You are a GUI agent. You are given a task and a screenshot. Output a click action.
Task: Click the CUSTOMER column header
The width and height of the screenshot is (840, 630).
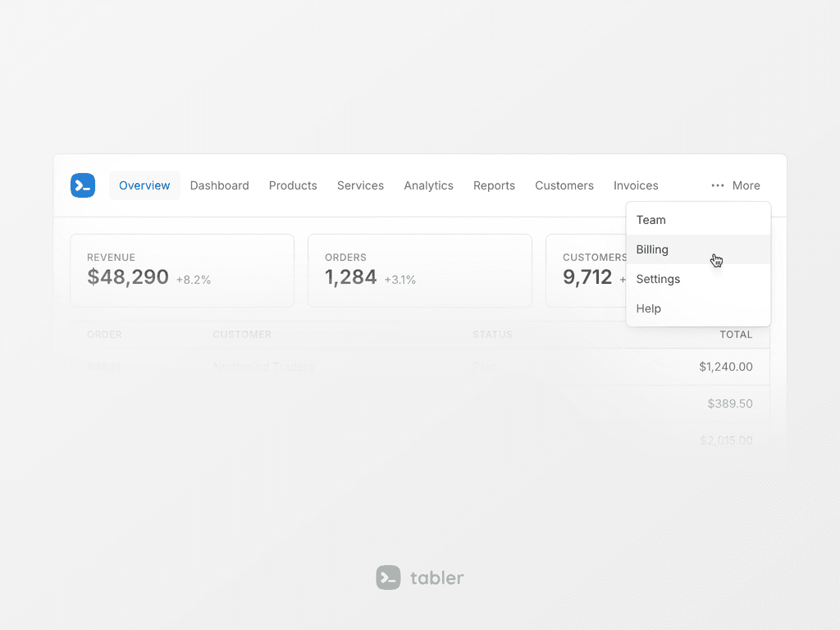242,335
